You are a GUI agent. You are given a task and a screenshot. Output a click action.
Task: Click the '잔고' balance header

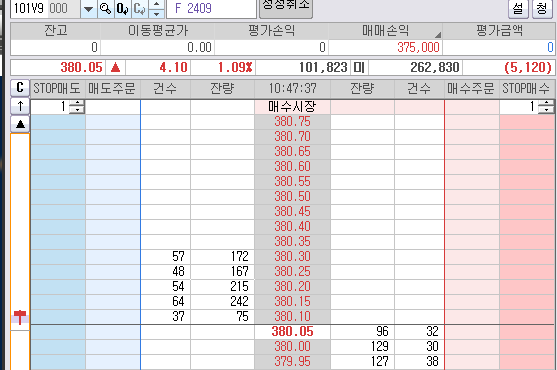56,31
